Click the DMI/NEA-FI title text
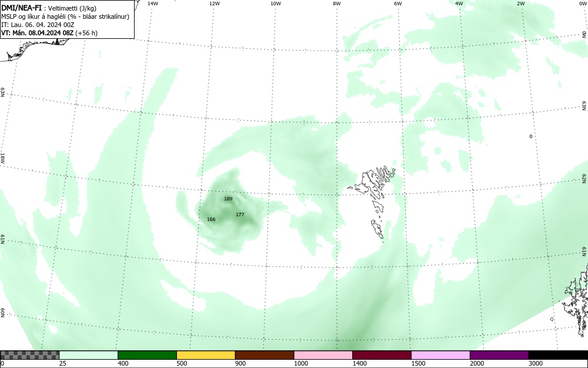 tap(21, 8)
